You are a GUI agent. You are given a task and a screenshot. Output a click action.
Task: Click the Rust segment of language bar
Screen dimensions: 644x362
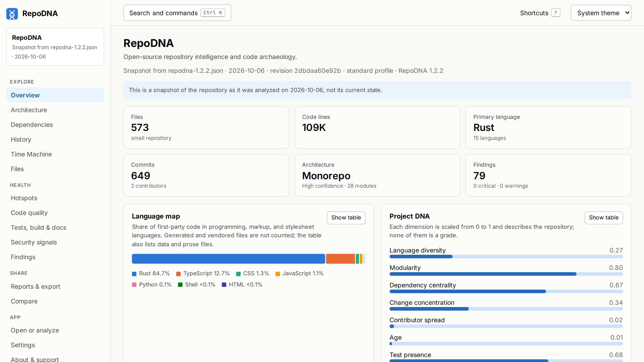pos(229,259)
